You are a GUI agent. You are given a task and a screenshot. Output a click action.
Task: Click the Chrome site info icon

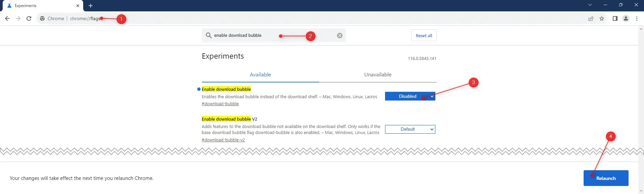[x=42, y=18]
